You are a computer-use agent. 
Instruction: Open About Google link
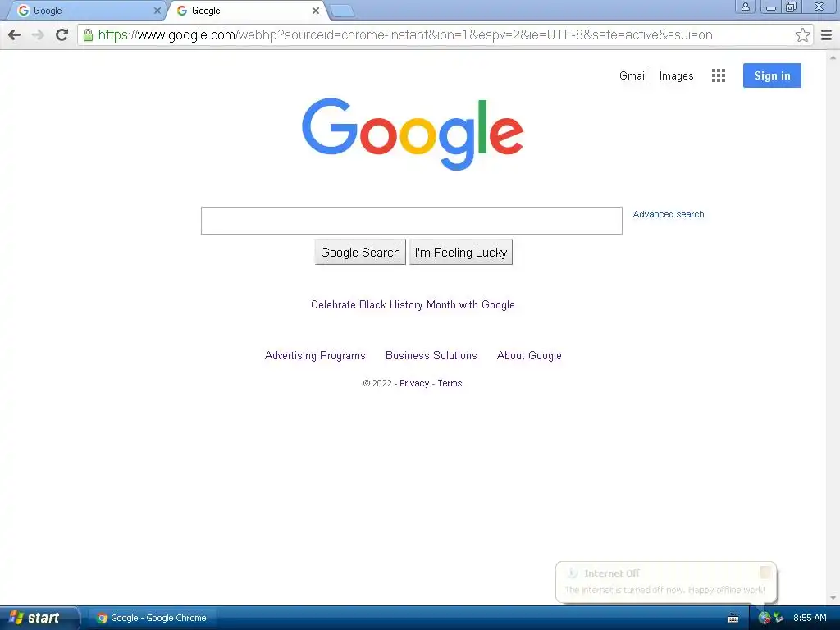529,356
